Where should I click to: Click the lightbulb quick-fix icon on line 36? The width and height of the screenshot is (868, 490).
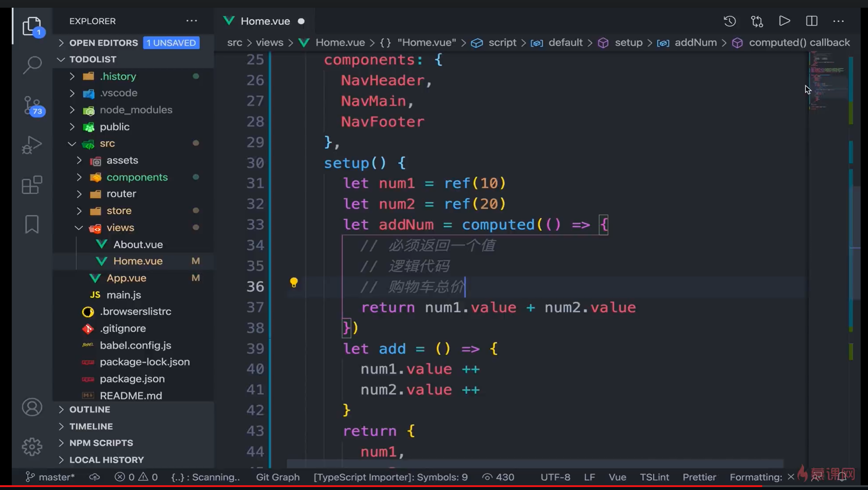(x=293, y=282)
